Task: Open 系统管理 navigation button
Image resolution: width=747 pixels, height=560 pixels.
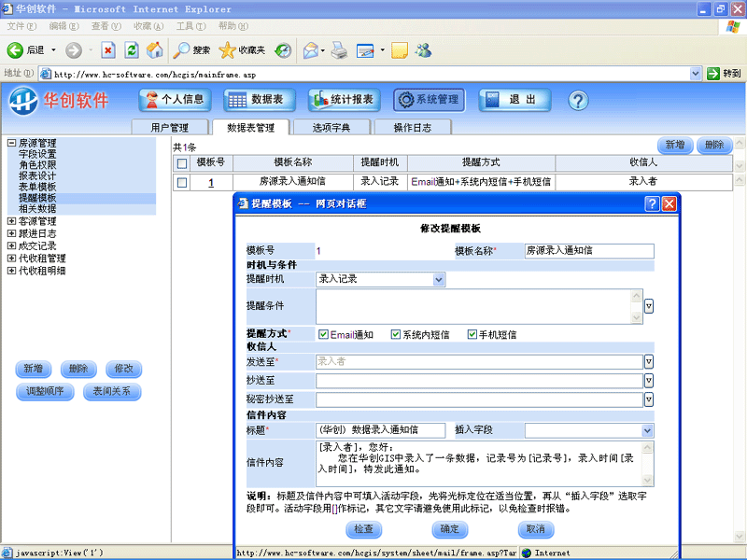Action: 430,100
